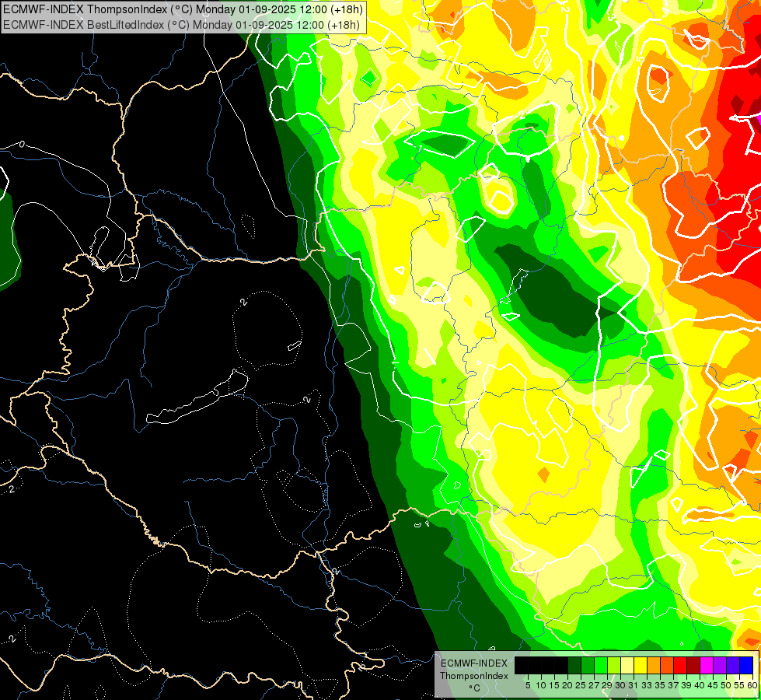Click the legend value '50'
This screenshot has height=700, width=761.
[726, 685]
